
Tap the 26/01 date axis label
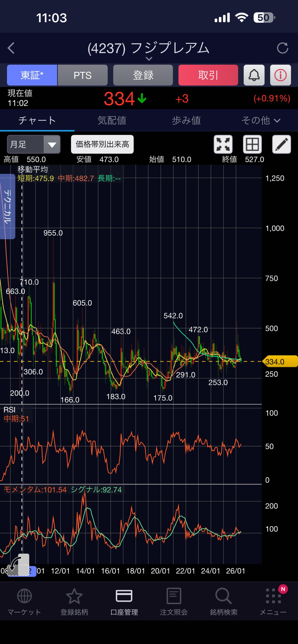235,571
